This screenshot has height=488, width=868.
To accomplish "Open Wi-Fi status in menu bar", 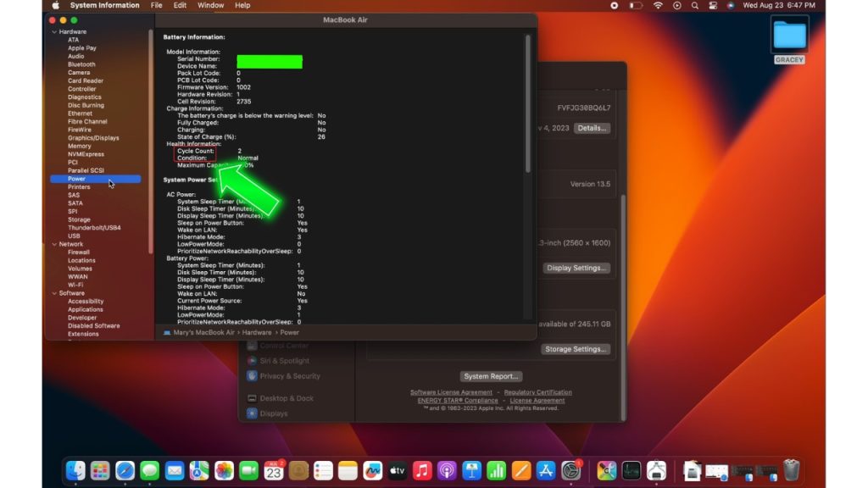I will click(658, 6).
